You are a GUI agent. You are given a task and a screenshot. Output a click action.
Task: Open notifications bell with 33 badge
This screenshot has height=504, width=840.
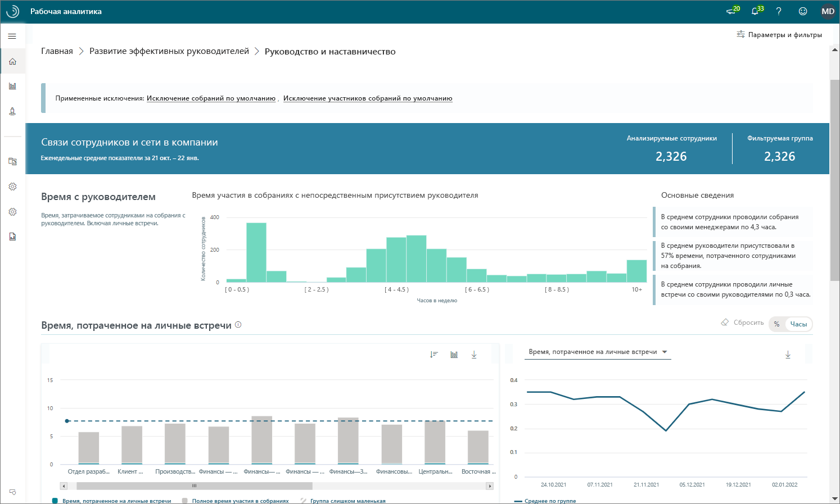point(757,11)
